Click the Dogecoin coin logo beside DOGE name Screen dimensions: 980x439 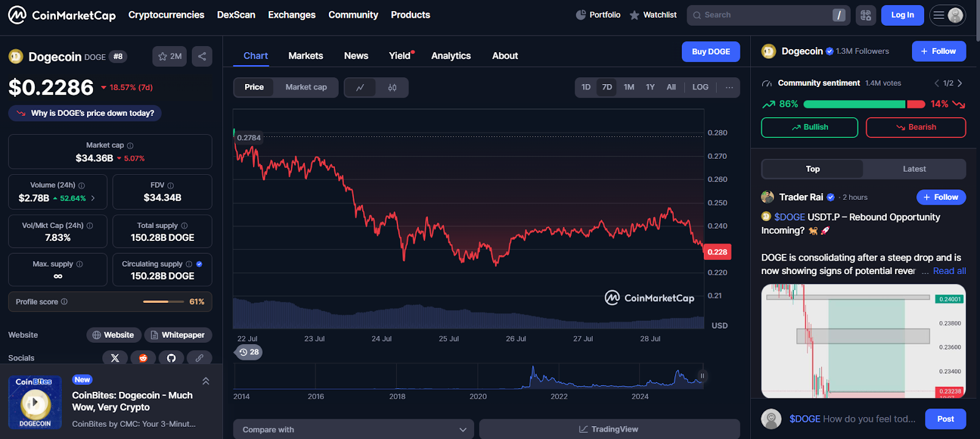coord(15,56)
